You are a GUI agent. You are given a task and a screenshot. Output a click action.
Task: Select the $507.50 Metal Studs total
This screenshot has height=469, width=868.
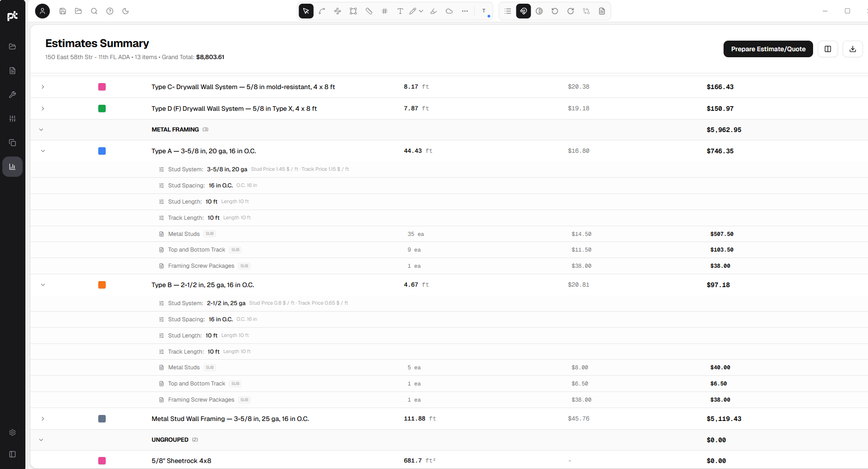[x=722, y=234]
